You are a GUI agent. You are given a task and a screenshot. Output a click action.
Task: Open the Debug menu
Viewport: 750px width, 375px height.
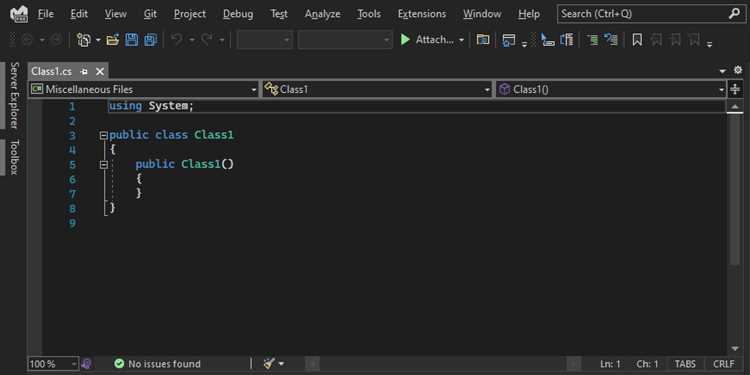[x=238, y=14]
